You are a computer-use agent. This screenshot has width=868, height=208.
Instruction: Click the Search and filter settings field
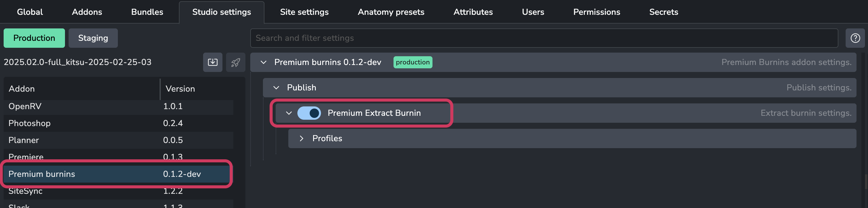point(544,38)
